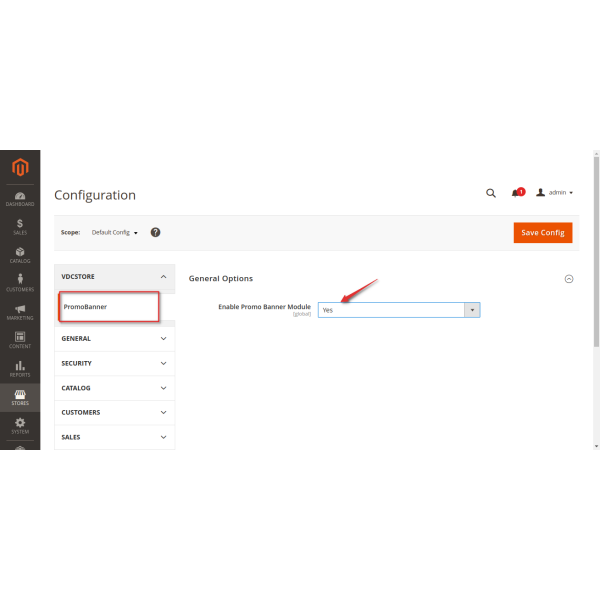Open the admin account dropdown
600x600 pixels.
(555, 193)
